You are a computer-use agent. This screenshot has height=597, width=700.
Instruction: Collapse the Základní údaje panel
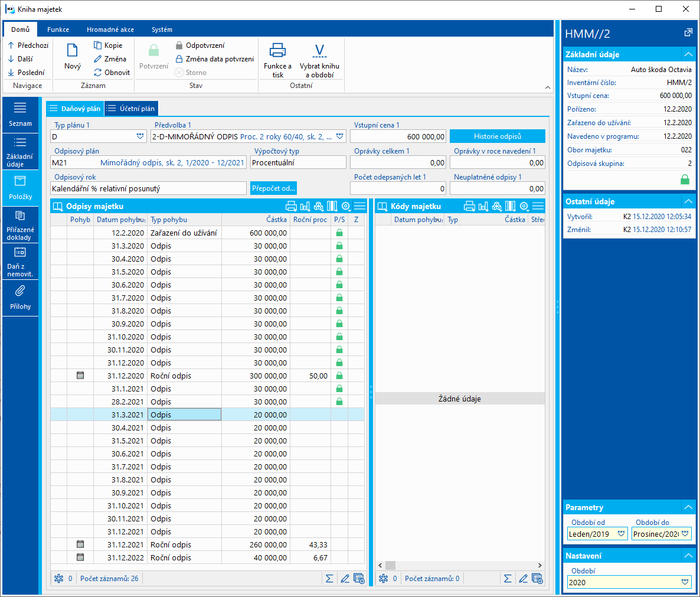pos(688,54)
